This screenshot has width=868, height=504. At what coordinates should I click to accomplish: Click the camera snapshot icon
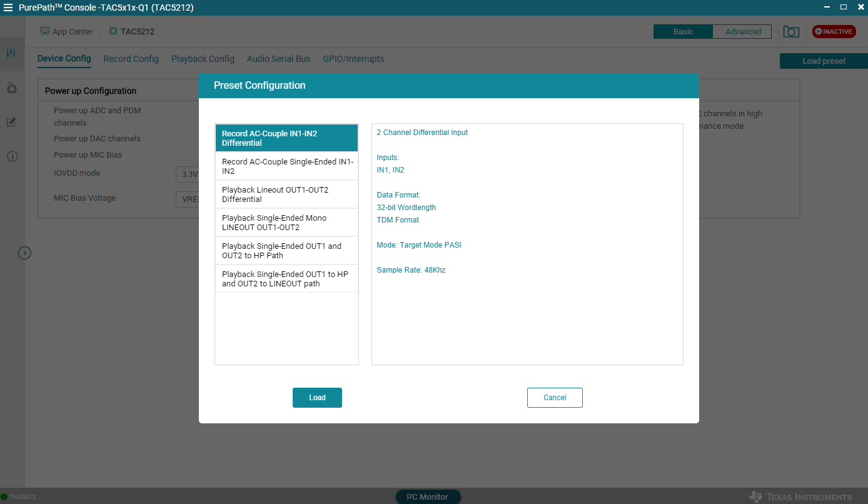pos(791,32)
